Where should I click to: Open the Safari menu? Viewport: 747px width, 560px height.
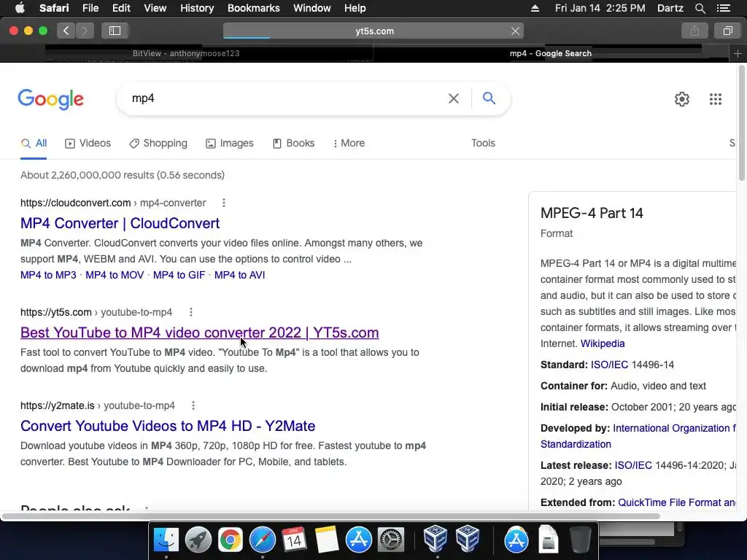point(54,8)
